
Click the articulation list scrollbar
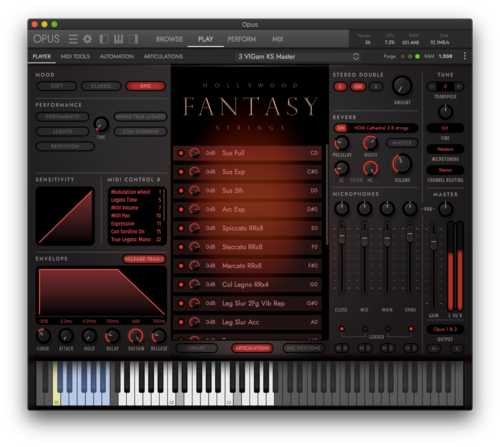point(327,195)
